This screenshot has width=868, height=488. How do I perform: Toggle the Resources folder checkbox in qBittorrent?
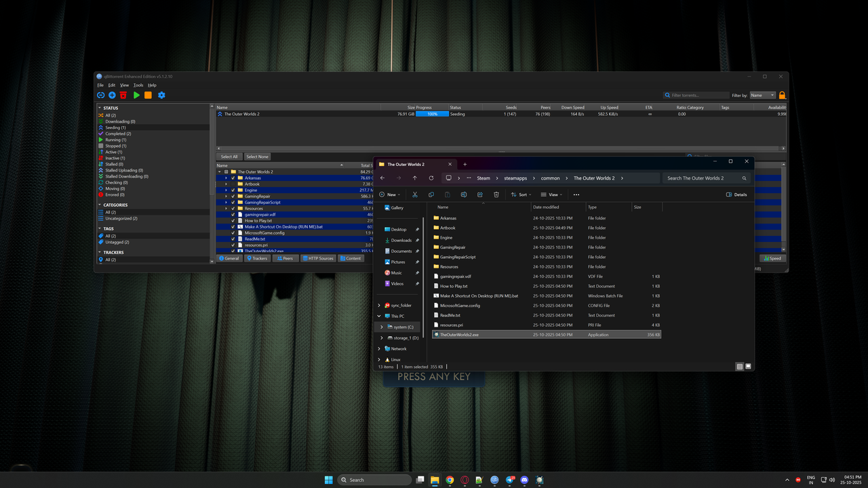click(233, 208)
